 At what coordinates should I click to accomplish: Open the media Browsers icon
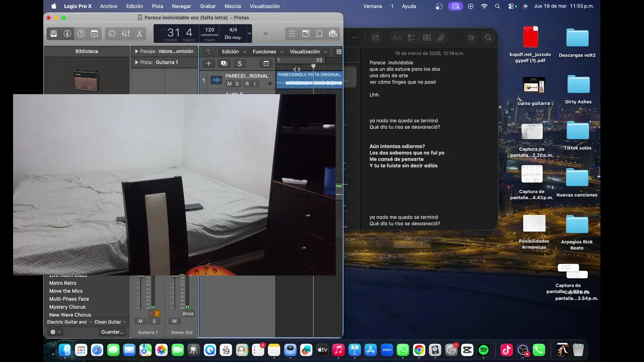click(x=333, y=34)
